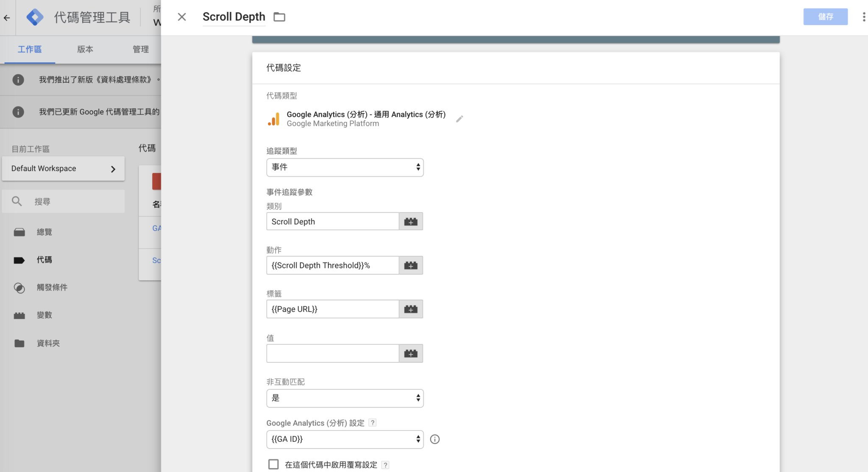Click the 類別 field containing Scroll Depth
Image resolution: width=868 pixels, height=472 pixels.
pos(332,221)
